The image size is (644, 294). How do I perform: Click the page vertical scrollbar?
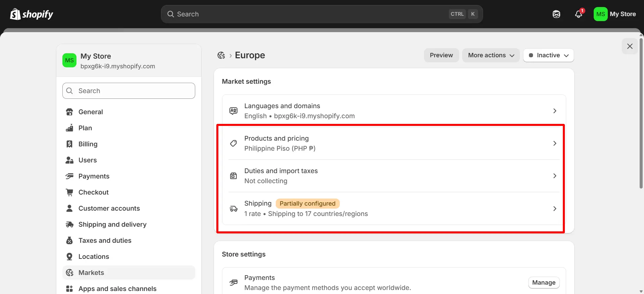(641, 113)
